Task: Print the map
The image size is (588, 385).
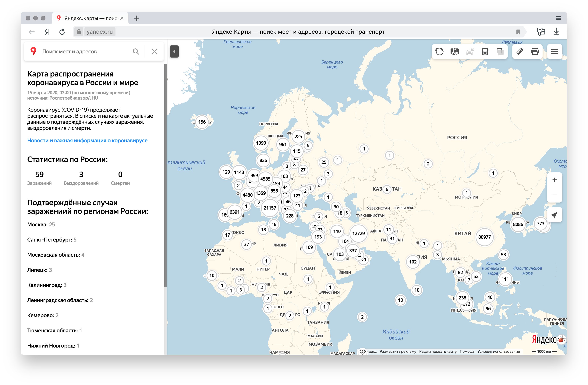Action: [x=535, y=51]
